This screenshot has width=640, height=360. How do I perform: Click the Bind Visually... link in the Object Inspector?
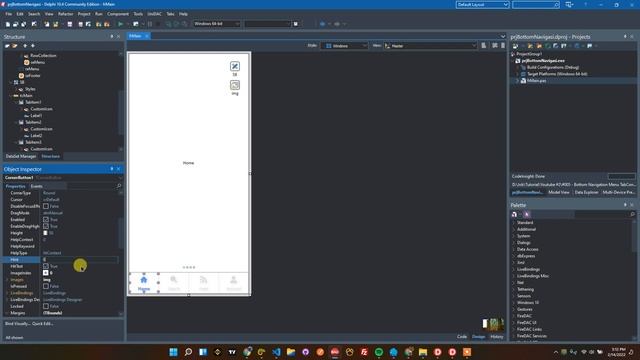pos(18,324)
